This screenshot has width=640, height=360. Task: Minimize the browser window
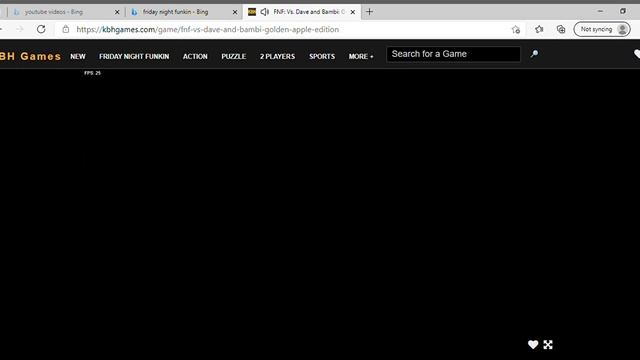pos(600,11)
